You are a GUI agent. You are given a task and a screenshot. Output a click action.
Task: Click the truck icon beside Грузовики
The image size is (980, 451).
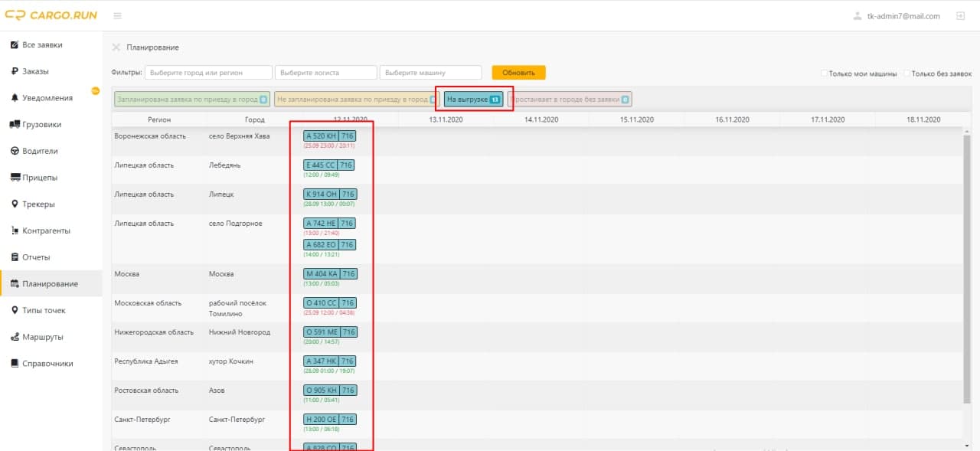[15, 124]
